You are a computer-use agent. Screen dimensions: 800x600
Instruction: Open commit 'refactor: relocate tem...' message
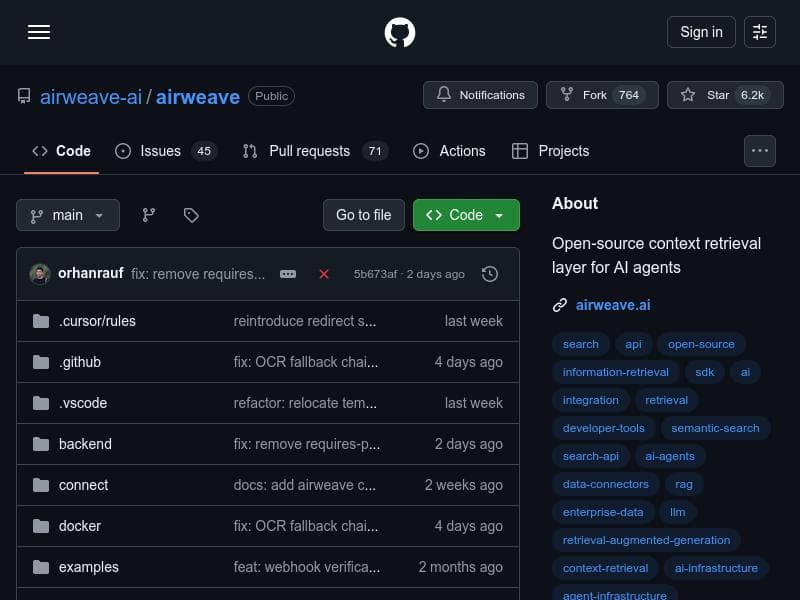point(305,403)
